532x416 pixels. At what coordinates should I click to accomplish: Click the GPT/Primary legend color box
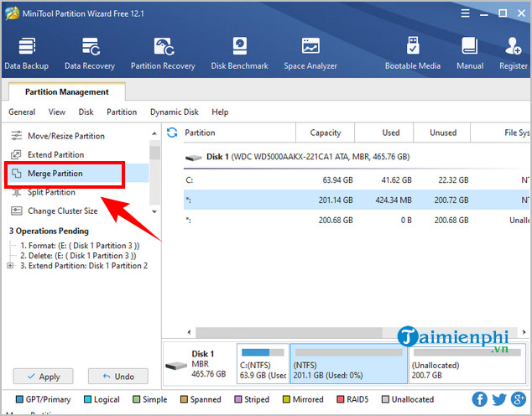(19, 399)
